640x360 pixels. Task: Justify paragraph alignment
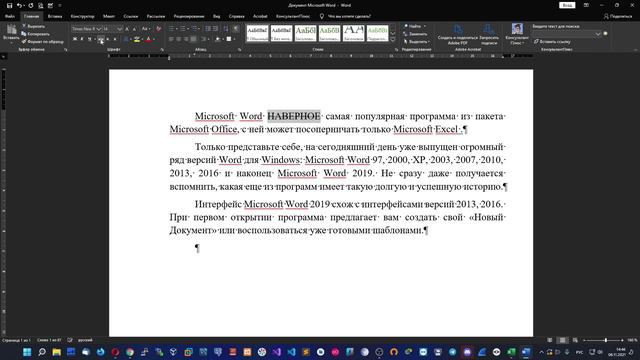pyautogui.click(x=193, y=39)
